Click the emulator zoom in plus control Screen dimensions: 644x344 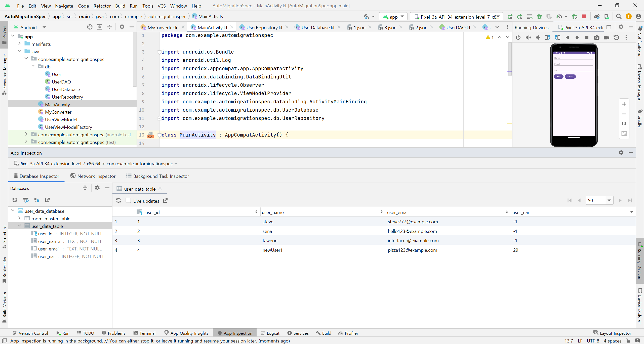coord(624,104)
